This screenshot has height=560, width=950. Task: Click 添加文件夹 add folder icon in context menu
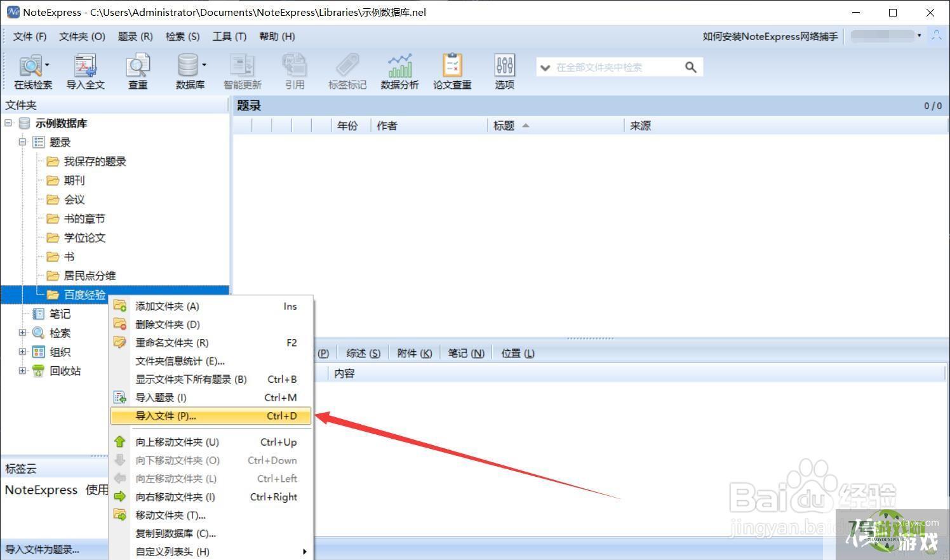pos(120,306)
